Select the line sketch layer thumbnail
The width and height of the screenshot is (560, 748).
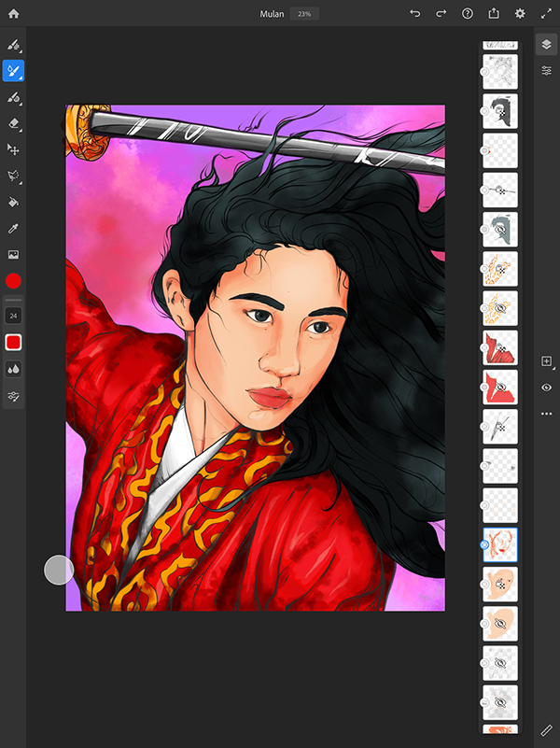pyautogui.click(x=500, y=72)
